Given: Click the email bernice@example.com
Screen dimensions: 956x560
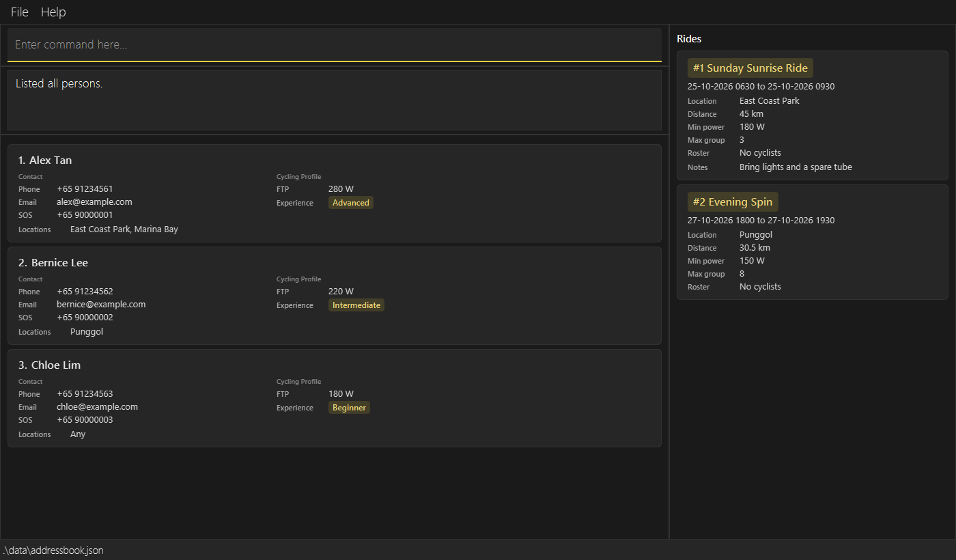Looking at the screenshot, I should [x=101, y=305].
